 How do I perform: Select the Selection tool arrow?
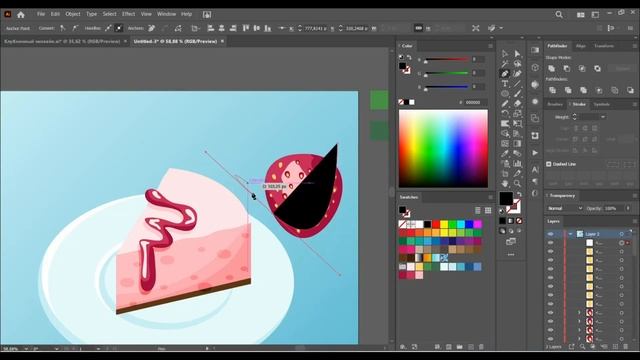(505, 53)
